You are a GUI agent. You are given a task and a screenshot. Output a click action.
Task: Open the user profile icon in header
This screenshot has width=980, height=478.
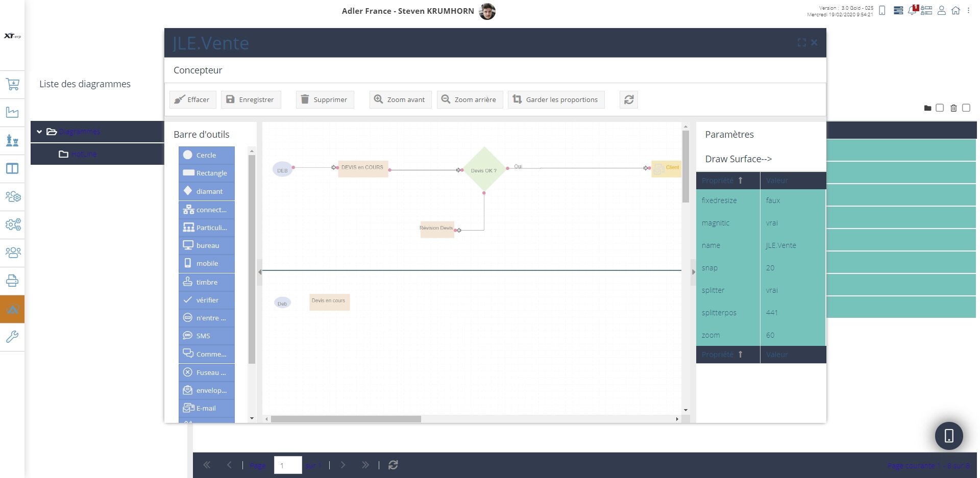[x=942, y=10]
